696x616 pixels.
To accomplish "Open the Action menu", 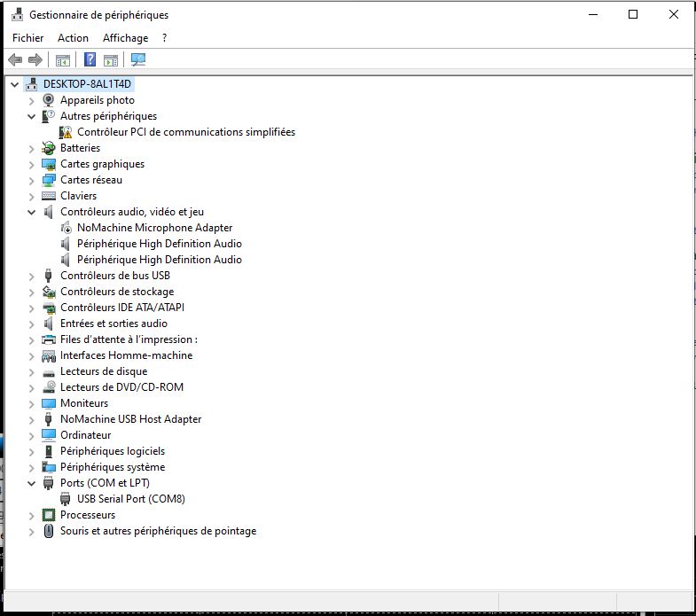I will (x=73, y=38).
